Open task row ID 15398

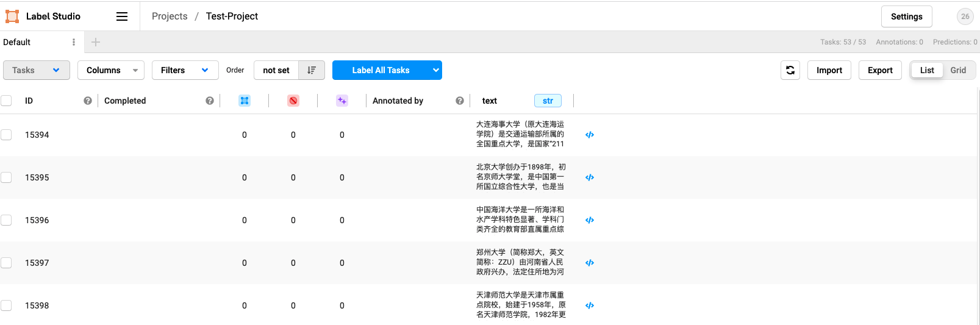(x=37, y=305)
